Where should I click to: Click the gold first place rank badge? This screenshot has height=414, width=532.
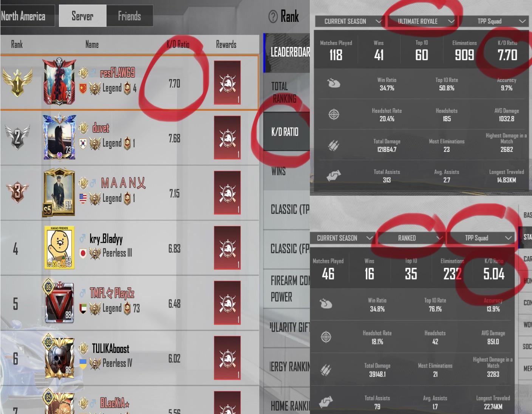(x=17, y=82)
